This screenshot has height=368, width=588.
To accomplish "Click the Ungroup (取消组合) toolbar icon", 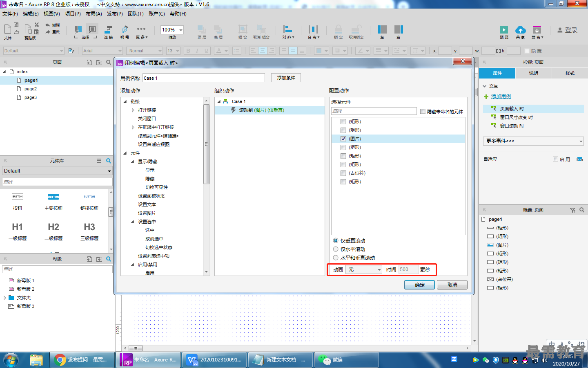I will pyautogui.click(x=261, y=29).
